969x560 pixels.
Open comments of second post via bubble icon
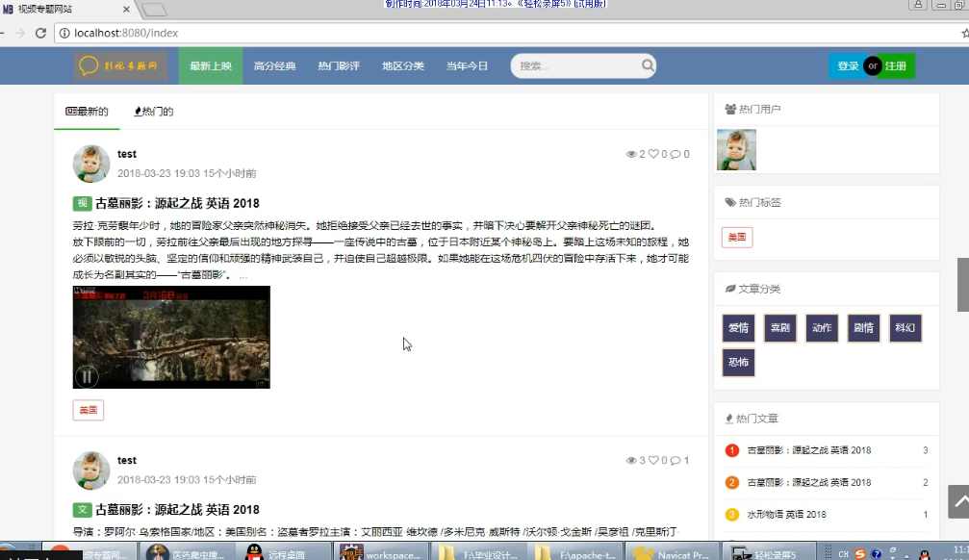[676, 461]
